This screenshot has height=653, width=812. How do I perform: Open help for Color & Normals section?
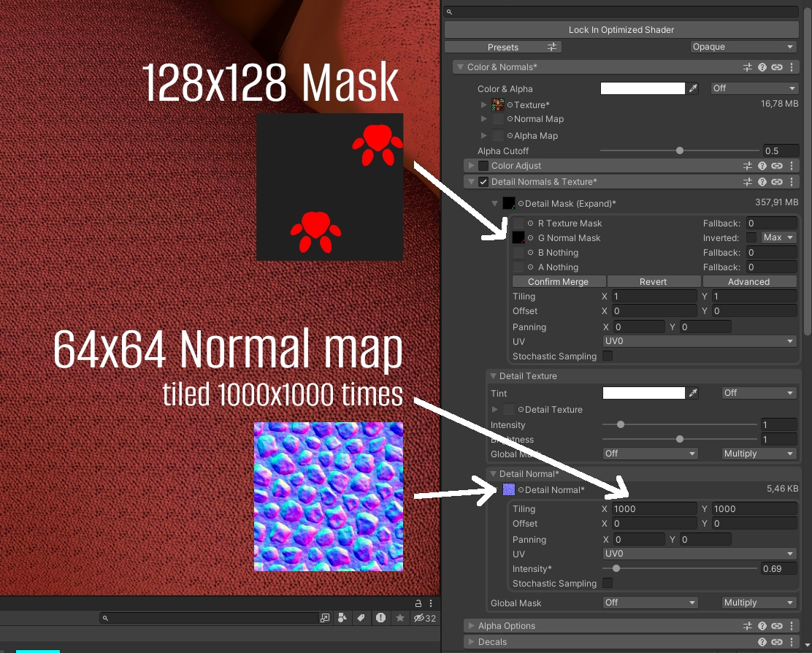point(762,67)
